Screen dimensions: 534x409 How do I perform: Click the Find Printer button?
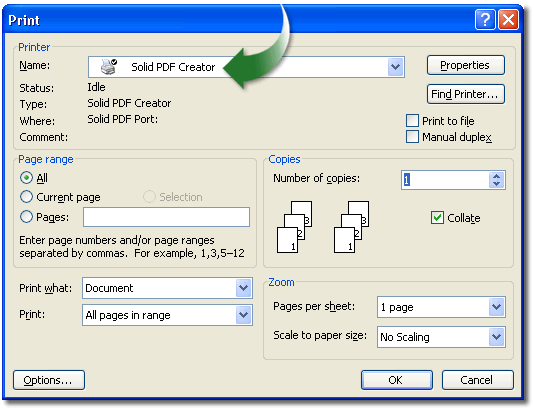point(465,94)
